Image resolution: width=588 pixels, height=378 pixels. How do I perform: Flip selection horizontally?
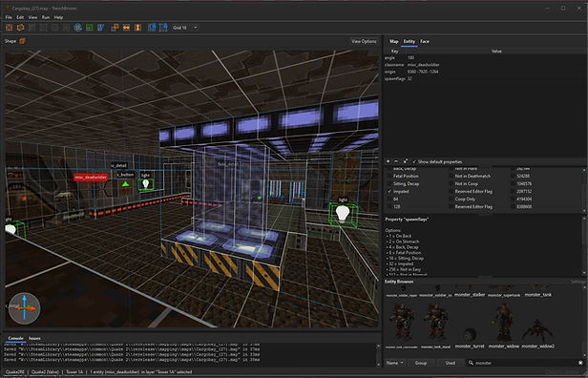(x=126, y=28)
